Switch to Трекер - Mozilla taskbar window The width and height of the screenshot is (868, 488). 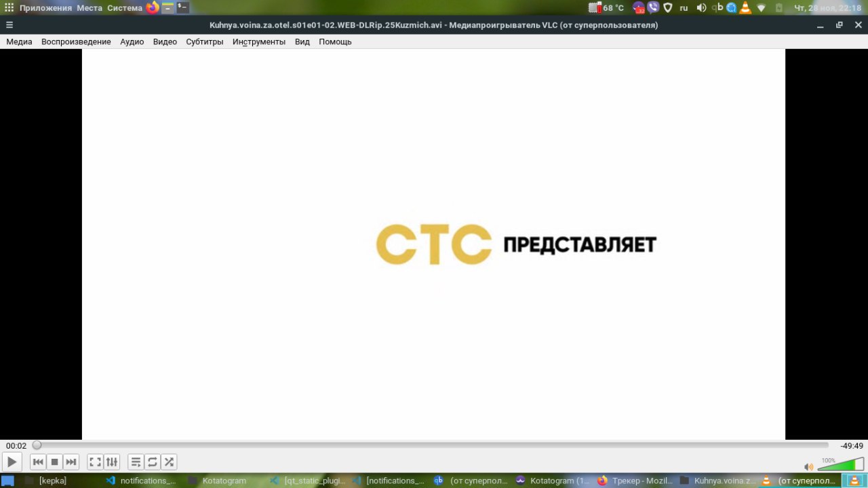click(x=635, y=481)
